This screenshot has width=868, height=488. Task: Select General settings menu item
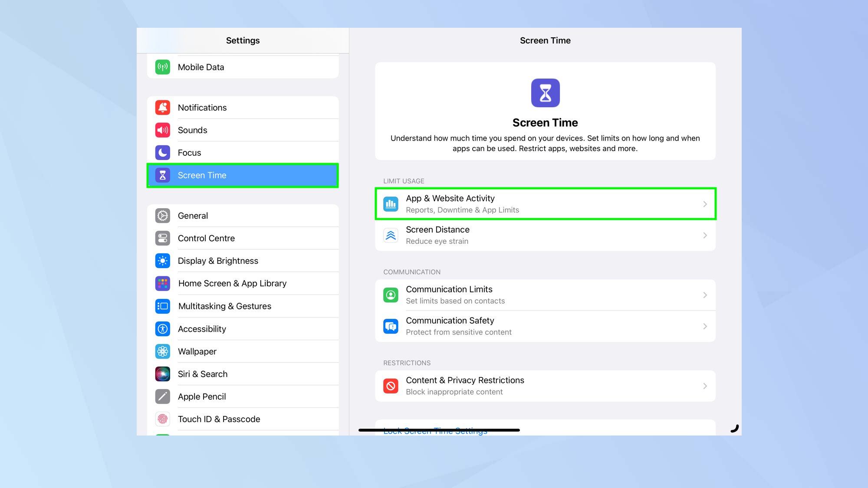coord(243,215)
